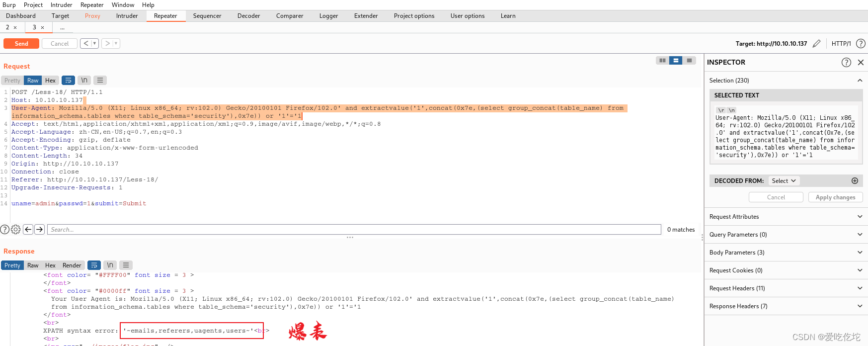868x346 pixels.
Task: Go forward to next request in history
Action: coord(107,43)
